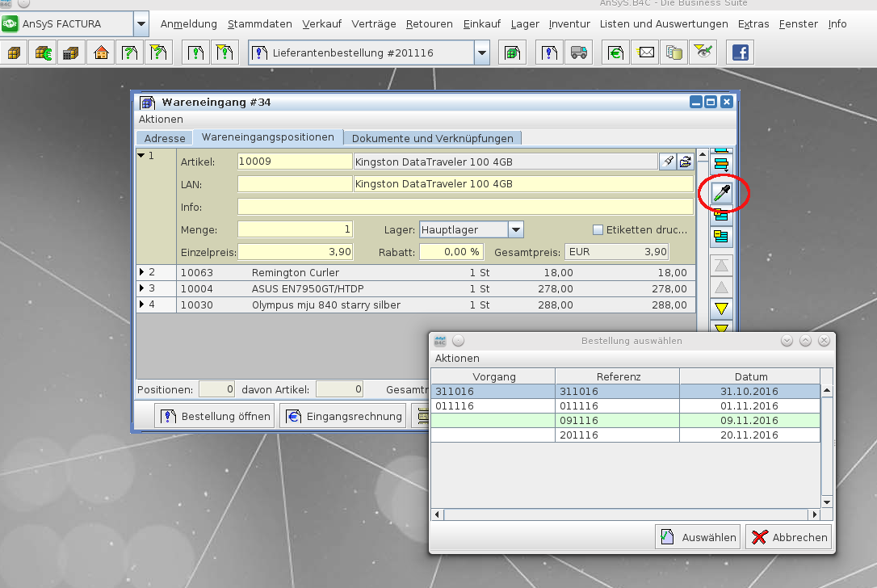Click the Abbrechen button

(x=788, y=537)
